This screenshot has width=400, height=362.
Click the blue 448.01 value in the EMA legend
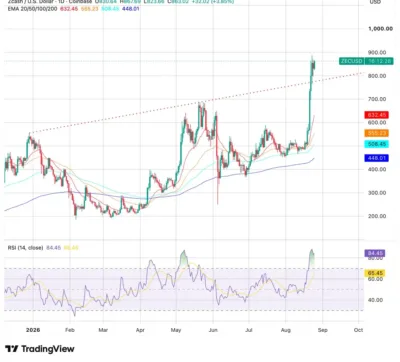click(131, 9)
